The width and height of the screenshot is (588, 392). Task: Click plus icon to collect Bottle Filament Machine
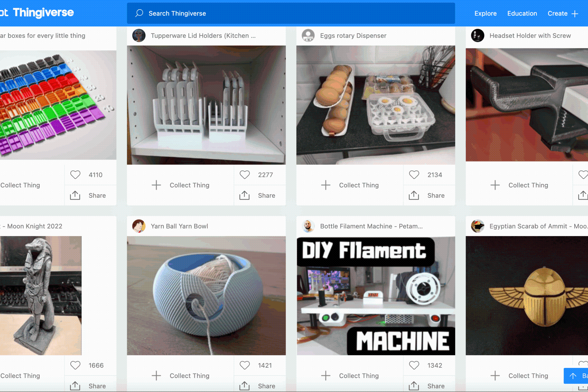coord(326,375)
